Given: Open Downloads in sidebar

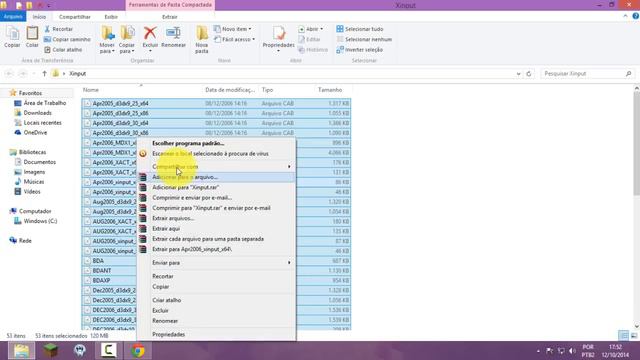Looking at the screenshot, I should point(33,113).
